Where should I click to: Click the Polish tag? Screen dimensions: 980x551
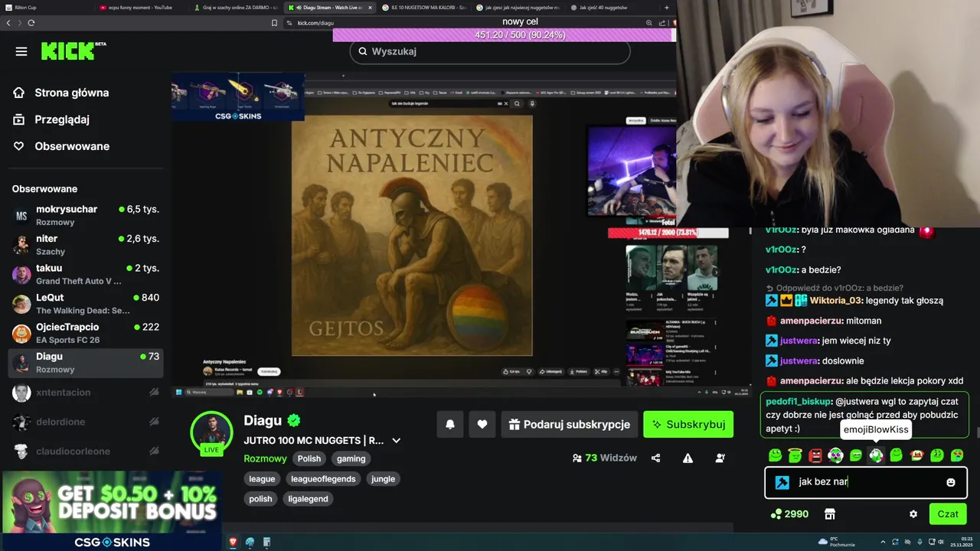[309, 458]
